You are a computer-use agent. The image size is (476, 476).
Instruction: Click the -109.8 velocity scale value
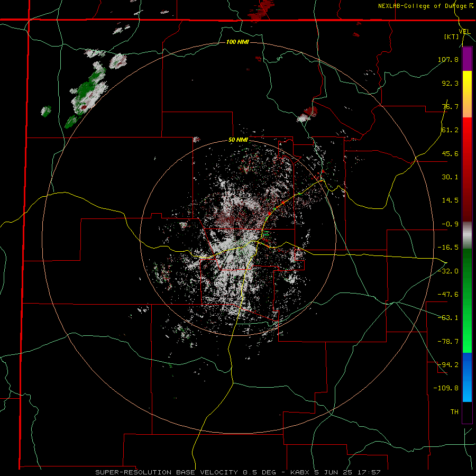446,388
